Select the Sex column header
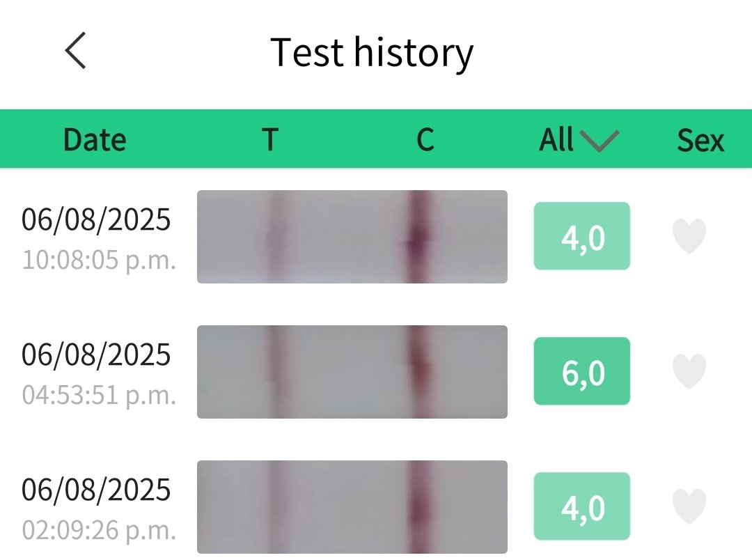 pos(700,140)
